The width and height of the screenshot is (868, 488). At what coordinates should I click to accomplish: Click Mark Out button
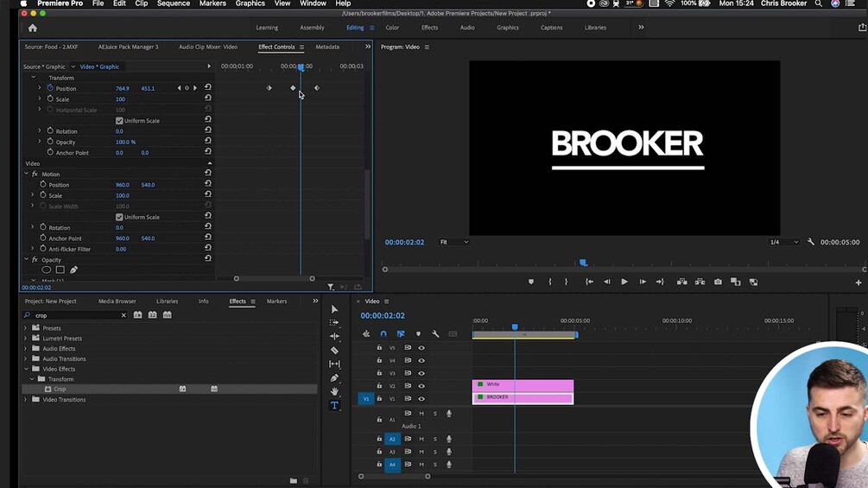point(566,282)
